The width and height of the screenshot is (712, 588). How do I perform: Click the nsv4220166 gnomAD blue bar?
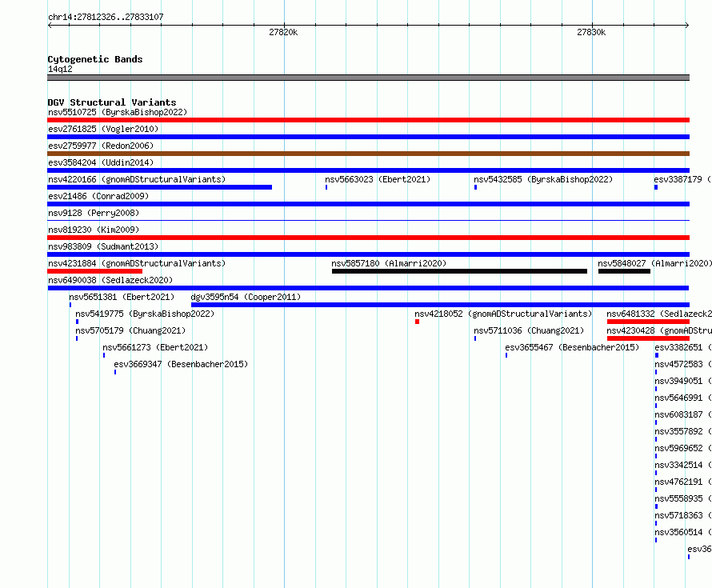point(159,187)
